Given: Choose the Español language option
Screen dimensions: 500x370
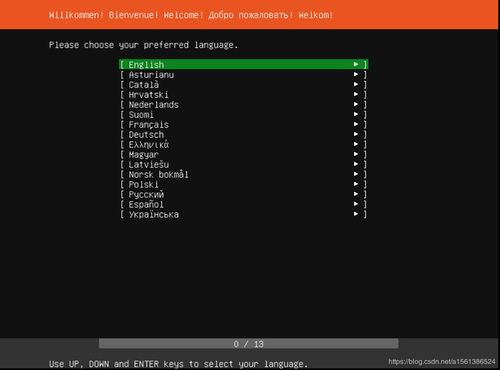Looking at the screenshot, I should 243,204.
